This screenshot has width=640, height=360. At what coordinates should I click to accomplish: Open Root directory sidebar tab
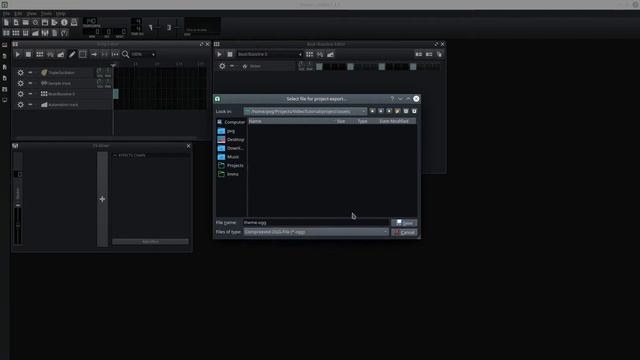(4, 100)
